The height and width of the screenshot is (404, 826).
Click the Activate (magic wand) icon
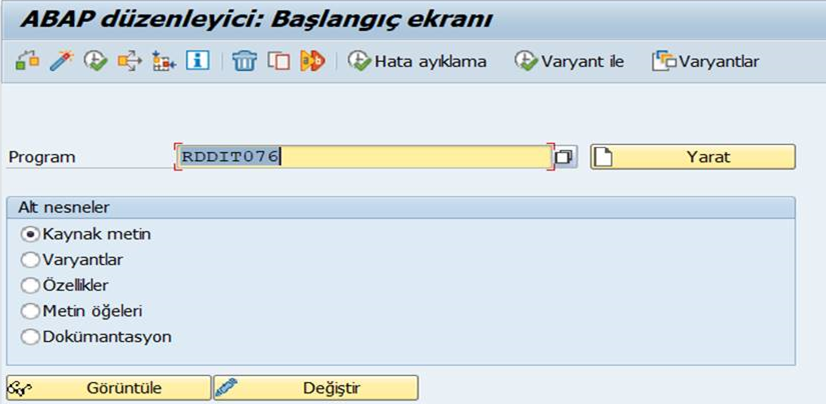(x=62, y=61)
